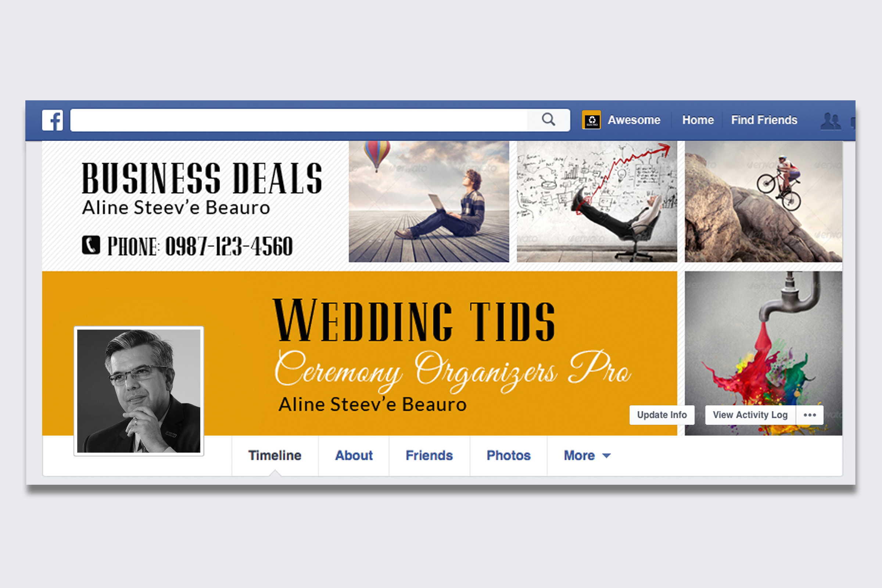
Task: Click the View Activity Log button
Action: (750, 415)
